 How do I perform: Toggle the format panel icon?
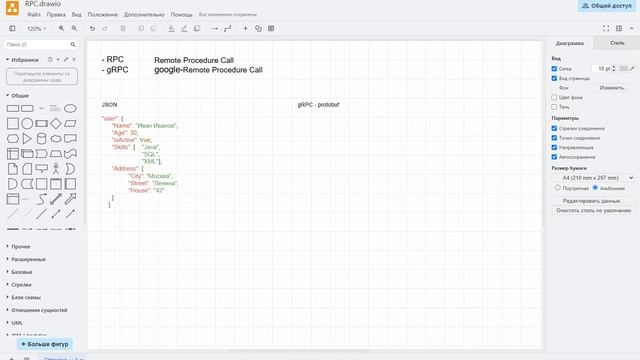pos(619,29)
